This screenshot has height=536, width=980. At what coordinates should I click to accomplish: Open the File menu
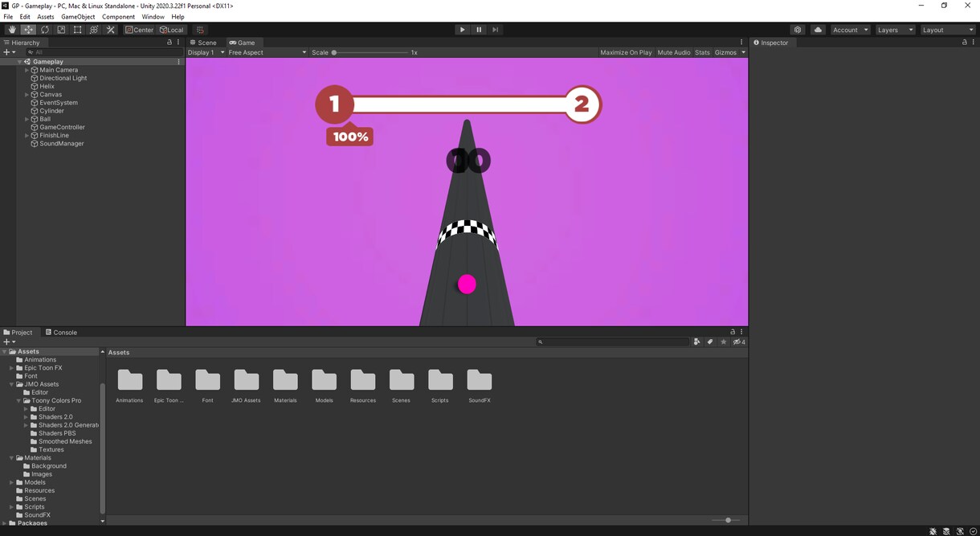(8, 17)
